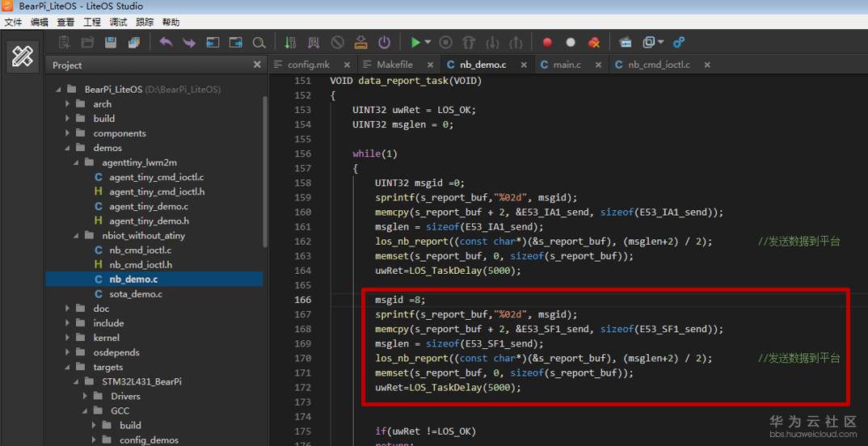The image size is (868, 446).
Task: Collapse the BearPi_LiteOS root folder
Action: click(59, 89)
